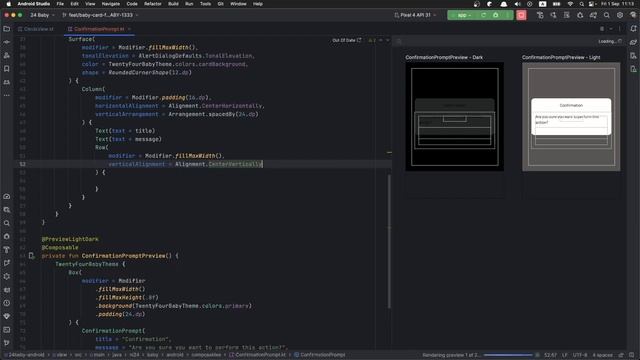Screen dimensions: 640x360
Task: Click the 4 spaces indent setting in status bar
Action: (602, 355)
